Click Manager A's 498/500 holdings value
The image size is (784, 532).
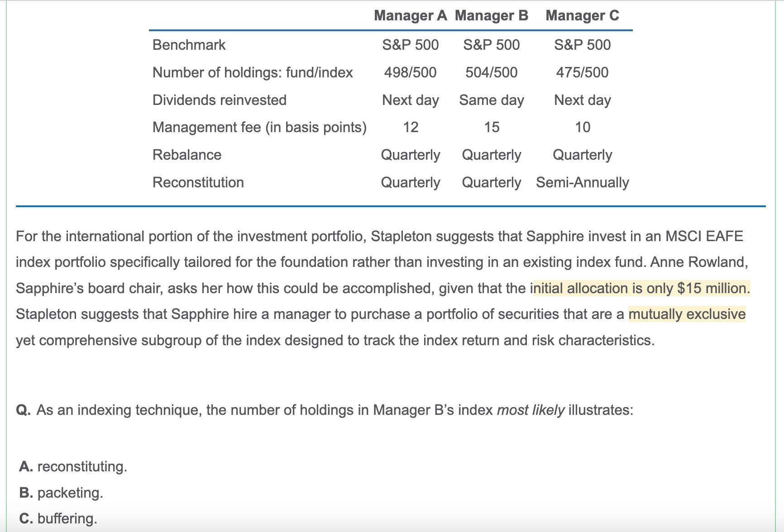click(410, 72)
